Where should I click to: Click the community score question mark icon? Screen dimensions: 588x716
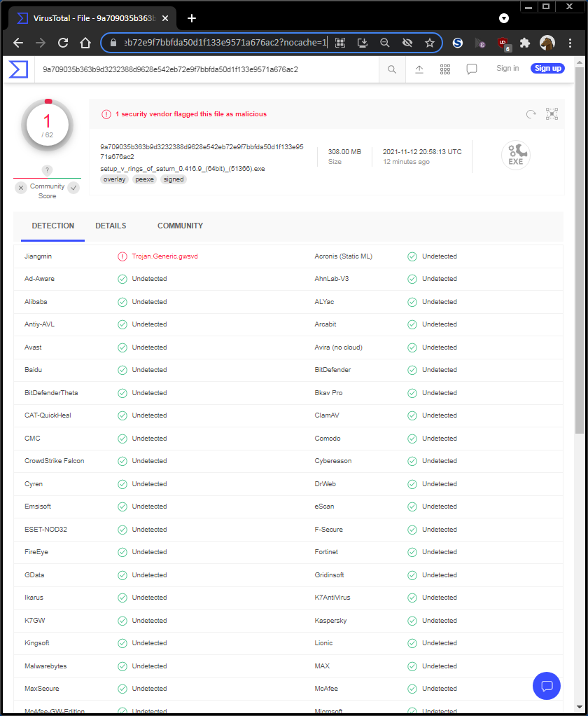[47, 170]
